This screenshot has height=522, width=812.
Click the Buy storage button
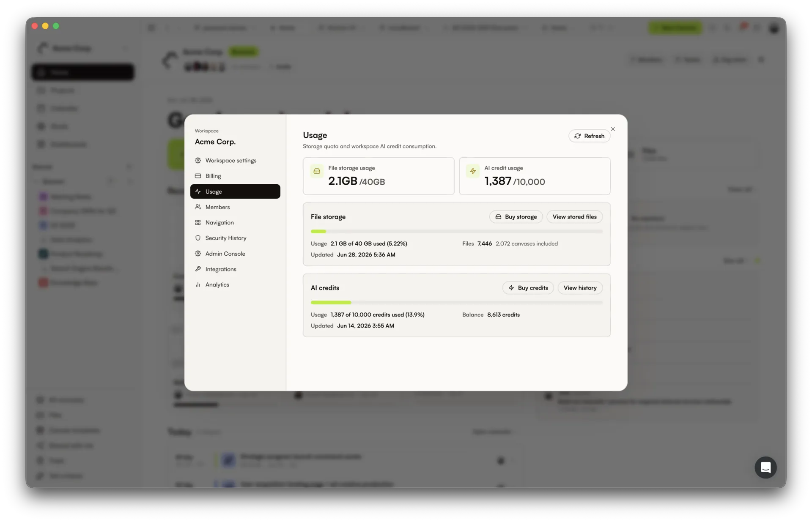click(x=516, y=217)
